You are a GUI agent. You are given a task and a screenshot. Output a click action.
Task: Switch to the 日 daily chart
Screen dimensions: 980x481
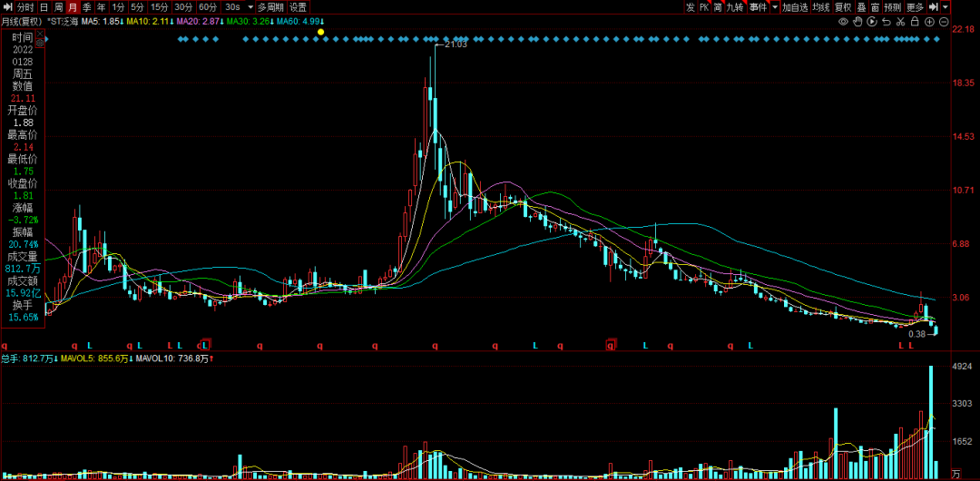pyautogui.click(x=44, y=7)
